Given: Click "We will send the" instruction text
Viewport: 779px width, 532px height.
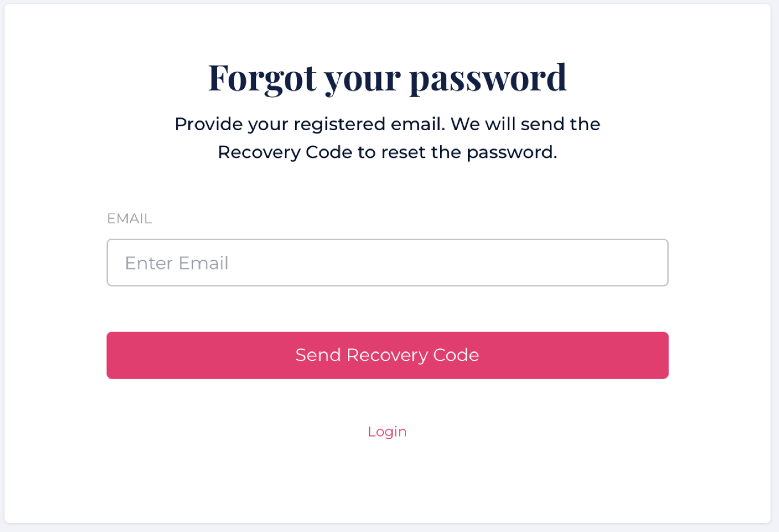Looking at the screenshot, I should tap(525, 124).
